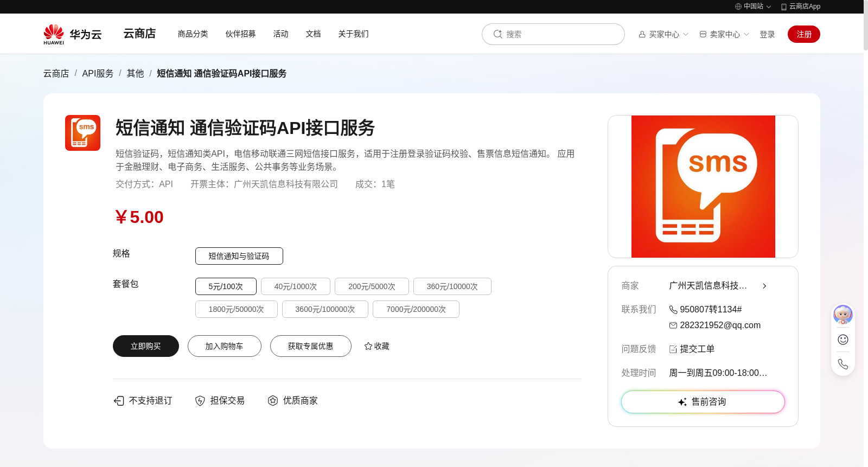Screen dimensions: 868x467
Task: Go to 其他 in the breadcrumb
Action: [135, 73]
